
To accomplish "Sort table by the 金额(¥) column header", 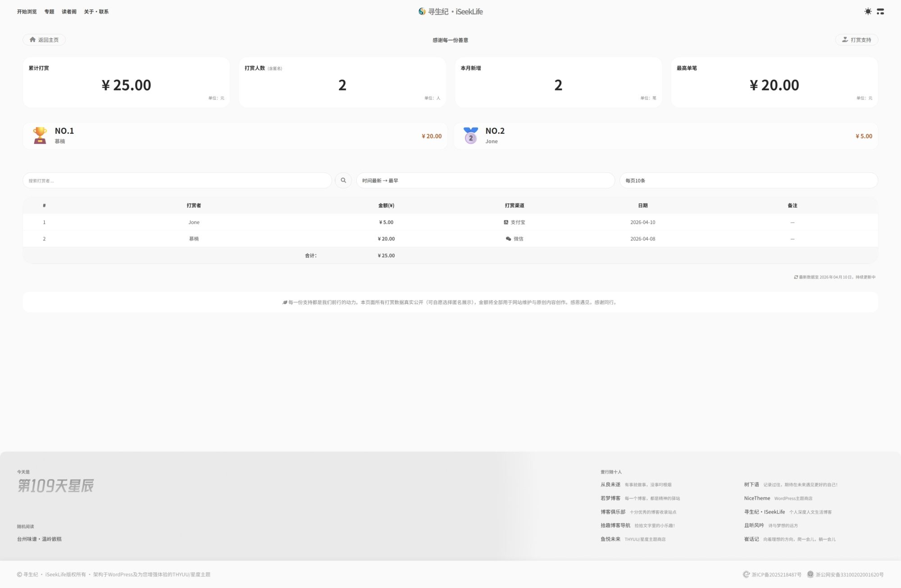I will coord(386,205).
